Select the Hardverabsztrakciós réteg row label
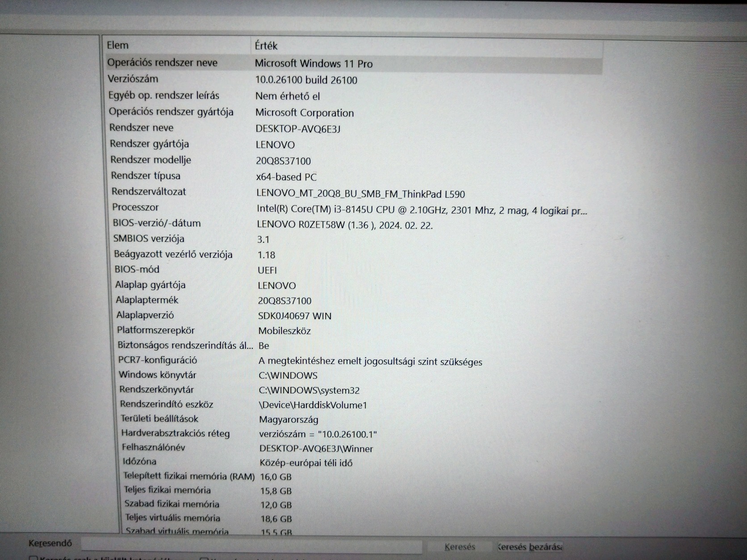This screenshot has height=560, width=747. tap(176, 433)
